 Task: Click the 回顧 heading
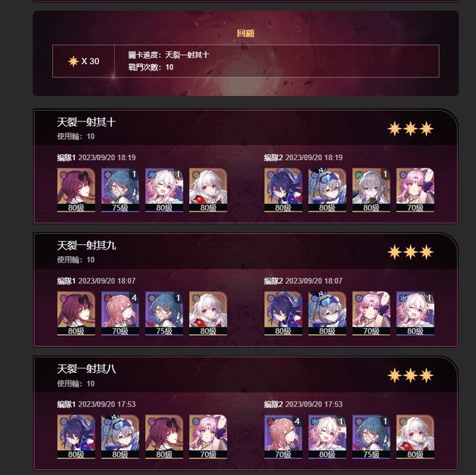pyautogui.click(x=245, y=33)
